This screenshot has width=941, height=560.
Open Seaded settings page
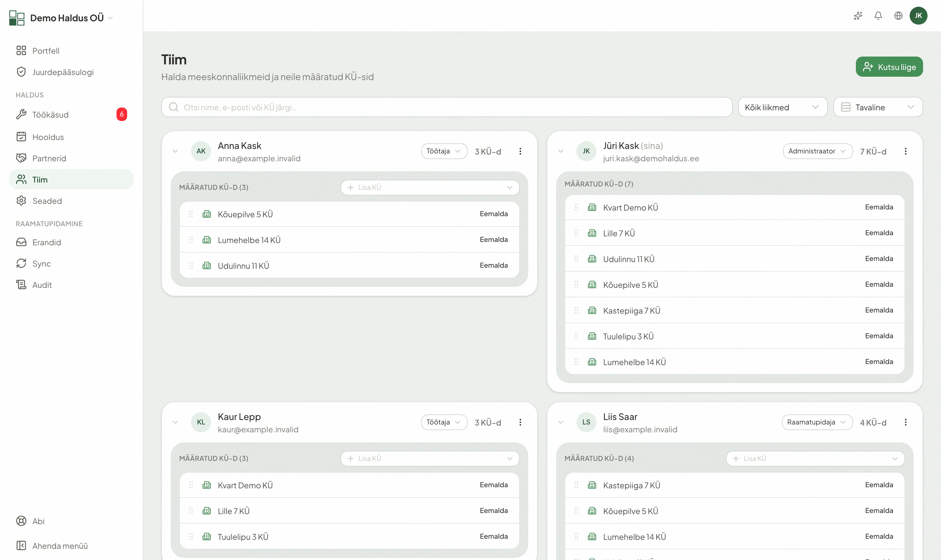(71, 201)
